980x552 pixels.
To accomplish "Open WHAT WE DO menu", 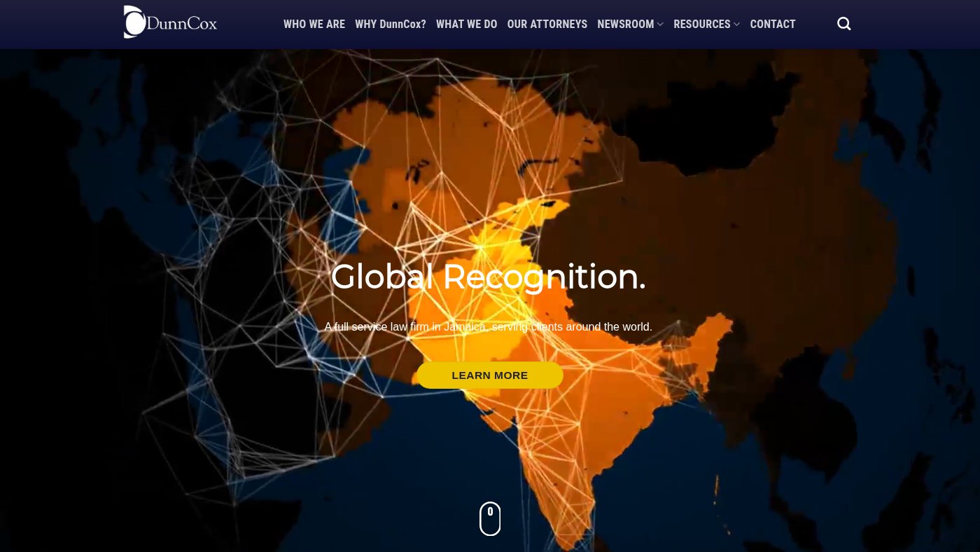I will (467, 25).
